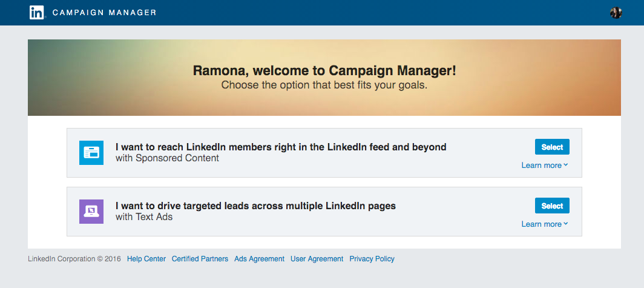The height and width of the screenshot is (288, 644).
Task: Expand Learn more for Text Ads
Action: (545, 224)
